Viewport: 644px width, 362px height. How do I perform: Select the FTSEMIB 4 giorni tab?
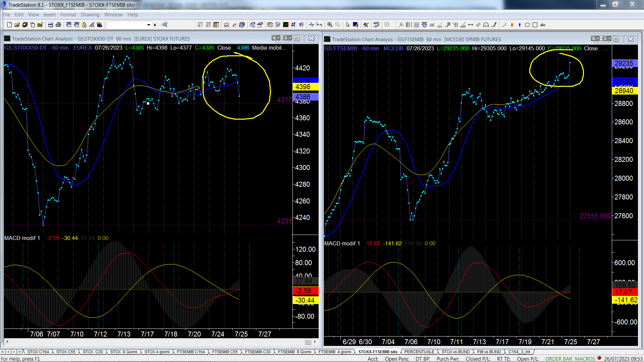pyautogui.click(x=335, y=352)
